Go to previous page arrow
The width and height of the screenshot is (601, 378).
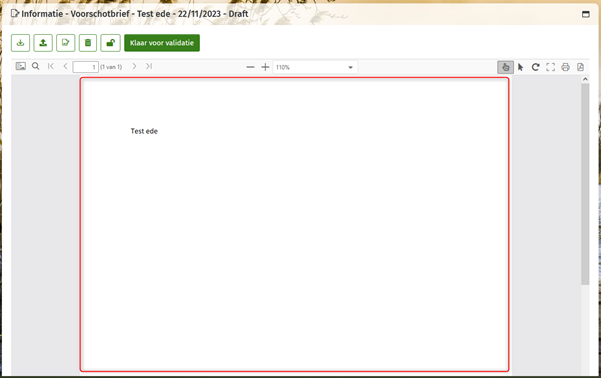pyautogui.click(x=65, y=66)
